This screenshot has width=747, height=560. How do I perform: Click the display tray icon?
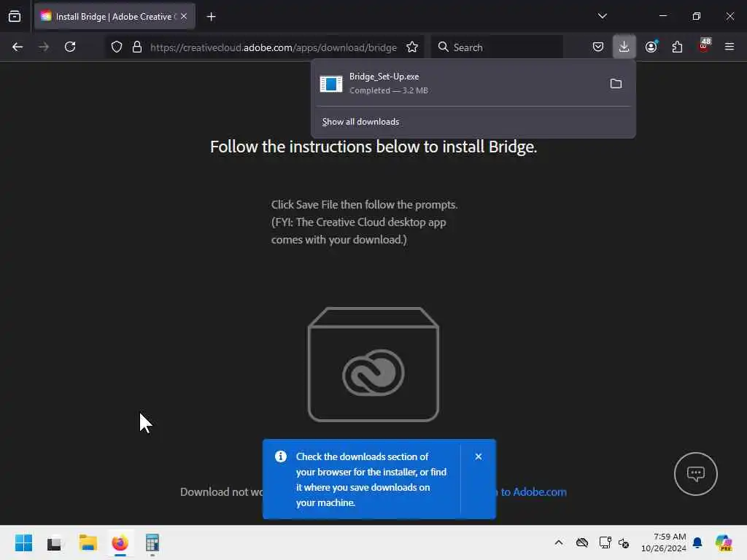click(x=605, y=542)
